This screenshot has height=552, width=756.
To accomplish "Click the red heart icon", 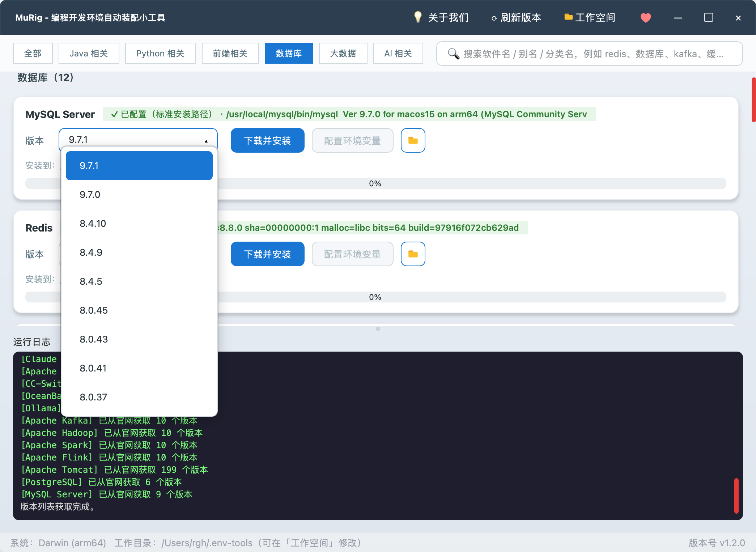I will pyautogui.click(x=646, y=17).
